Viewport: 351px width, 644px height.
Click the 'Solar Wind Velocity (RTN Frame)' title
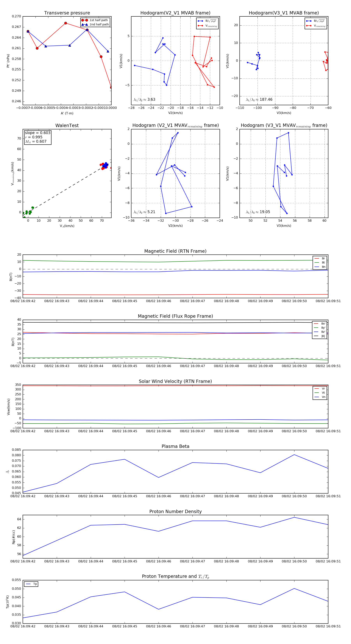(x=175, y=382)
